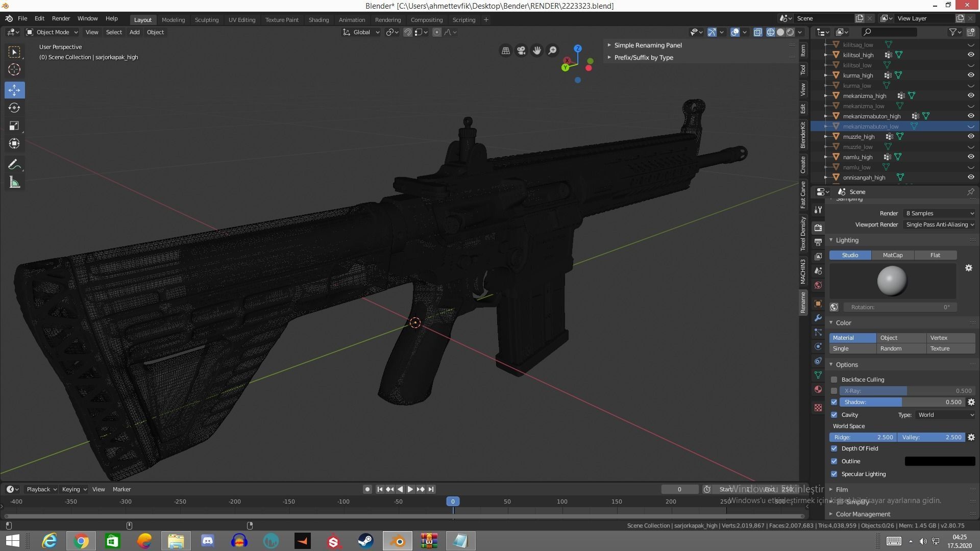The image size is (980, 551).
Task: Hide muzzle_high with eye icon
Action: tap(971, 136)
